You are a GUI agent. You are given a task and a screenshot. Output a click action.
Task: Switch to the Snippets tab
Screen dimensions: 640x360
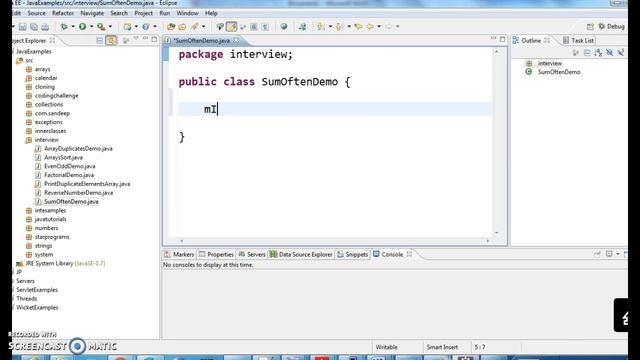(x=352, y=254)
